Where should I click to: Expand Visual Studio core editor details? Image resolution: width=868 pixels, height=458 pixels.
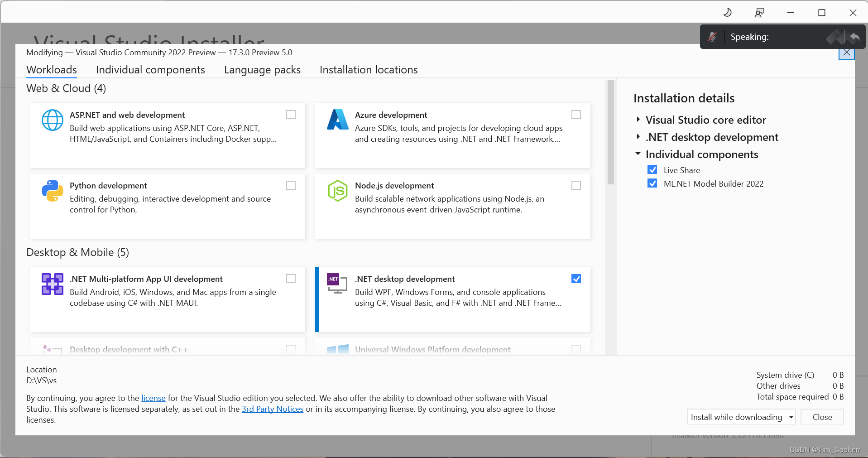tap(638, 120)
